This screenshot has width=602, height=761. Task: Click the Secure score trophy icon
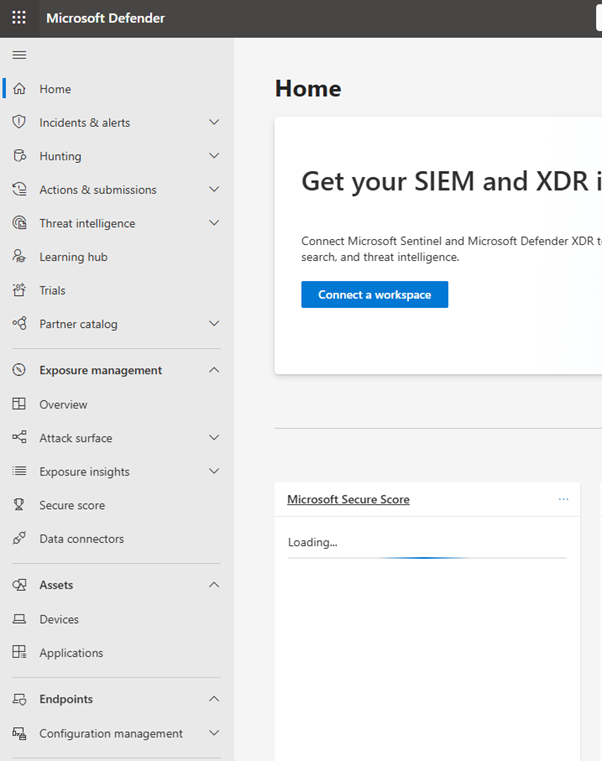(x=19, y=505)
